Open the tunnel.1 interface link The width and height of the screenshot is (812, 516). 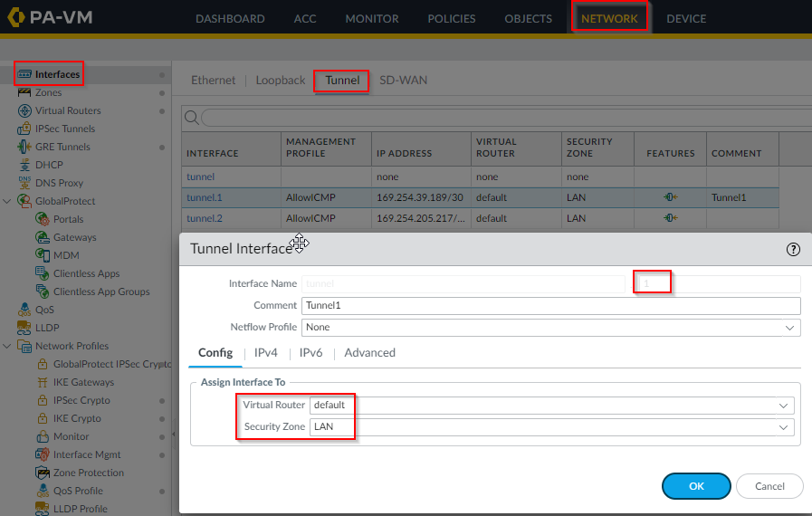click(204, 197)
